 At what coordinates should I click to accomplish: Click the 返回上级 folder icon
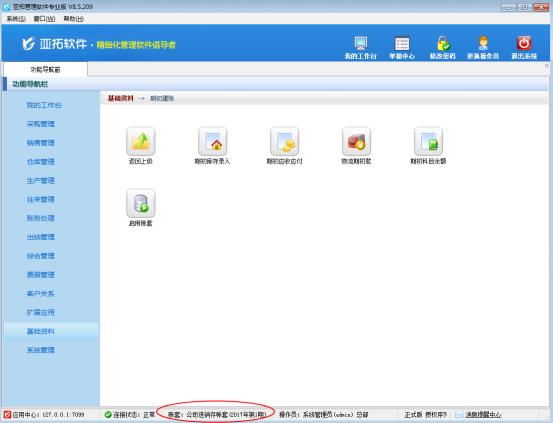(141, 141)
